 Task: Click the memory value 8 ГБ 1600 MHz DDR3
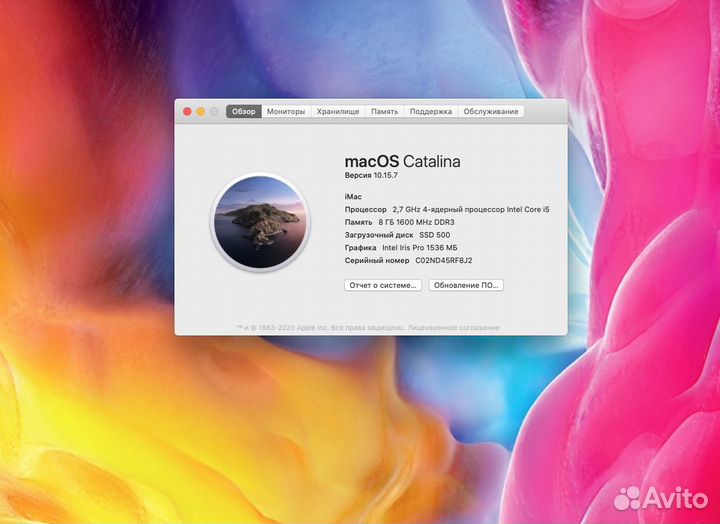pyautogui.click(x=416, y=222)
